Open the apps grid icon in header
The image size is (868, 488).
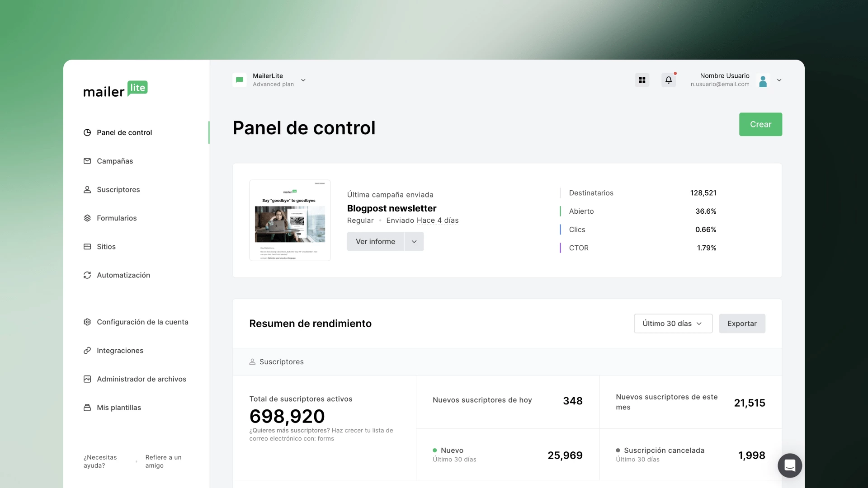pyautogui.click(x=642, y=80)
